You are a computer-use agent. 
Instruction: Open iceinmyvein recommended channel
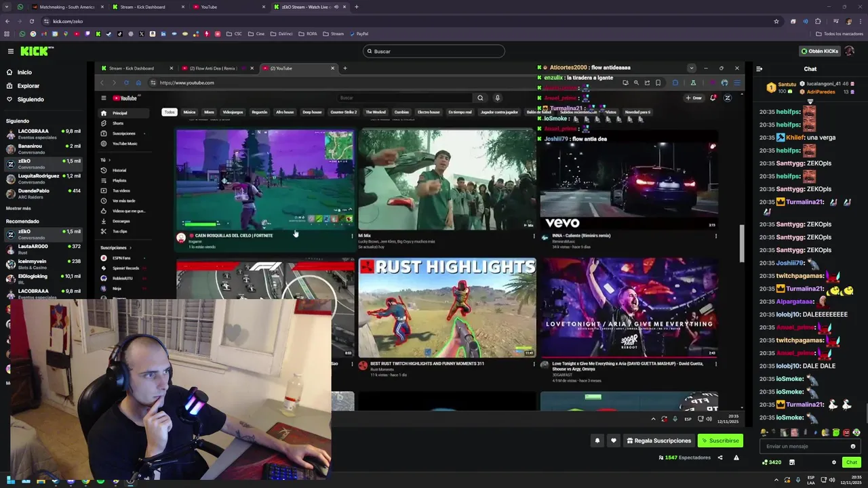pos(42,264)
